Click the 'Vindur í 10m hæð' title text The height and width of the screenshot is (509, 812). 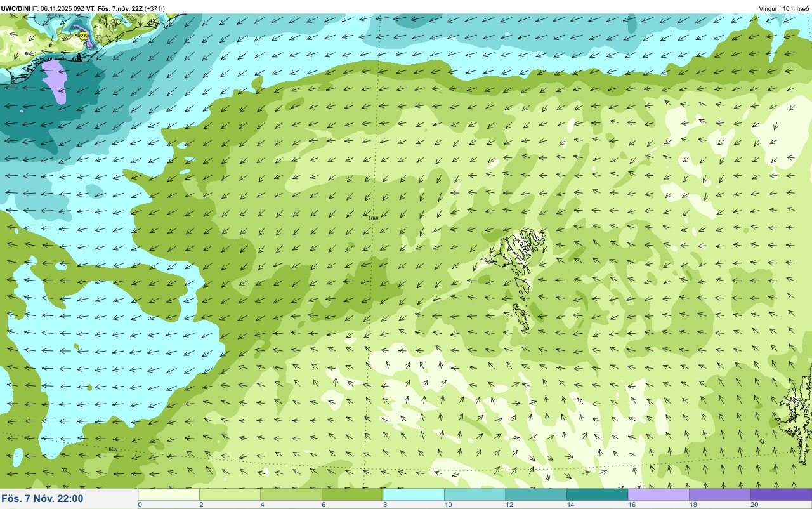(783, 8)
